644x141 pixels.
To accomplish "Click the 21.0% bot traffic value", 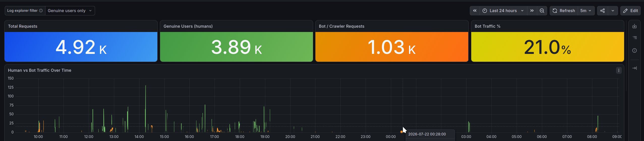I will pos(547,47).
